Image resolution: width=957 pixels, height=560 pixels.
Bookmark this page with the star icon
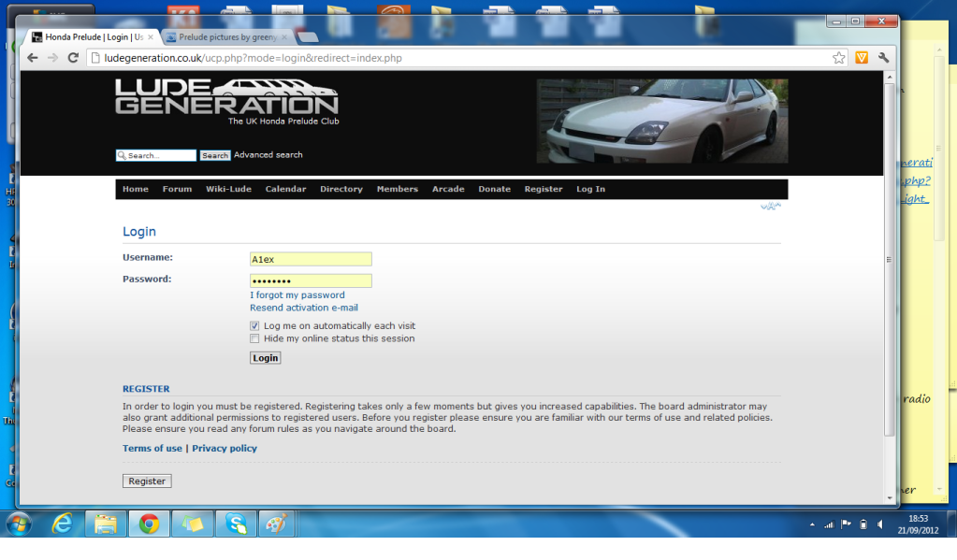(x=838, y=58)
